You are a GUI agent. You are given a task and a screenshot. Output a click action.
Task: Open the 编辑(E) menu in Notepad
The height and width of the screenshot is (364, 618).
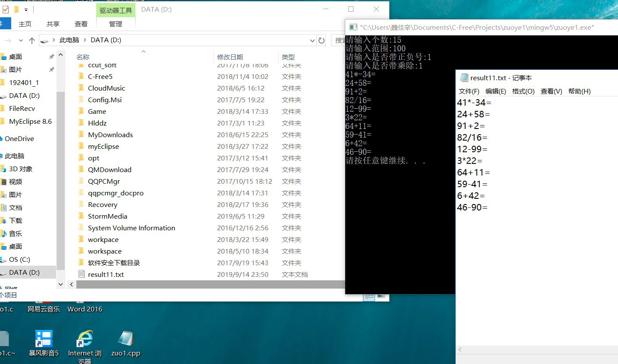click(496, 91)
